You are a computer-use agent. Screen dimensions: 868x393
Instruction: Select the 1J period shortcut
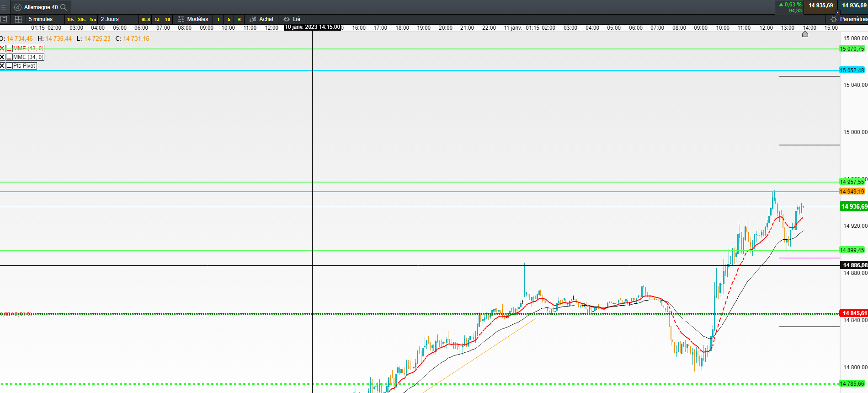pos(157,19)
